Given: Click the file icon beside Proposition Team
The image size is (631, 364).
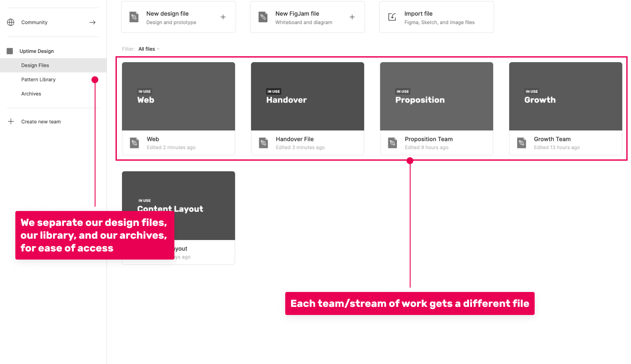Looking at the screenshot, I should [393, 143].
